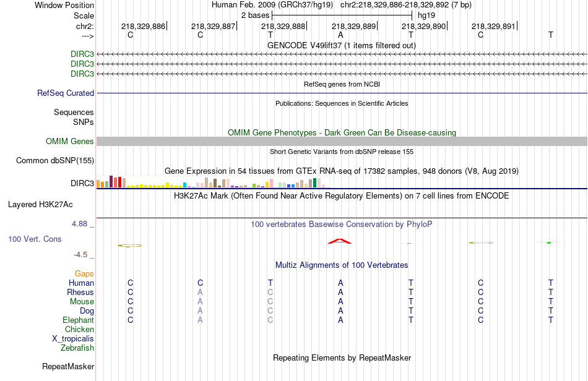Click the RefSeq Curated track line

coord(342,93)
